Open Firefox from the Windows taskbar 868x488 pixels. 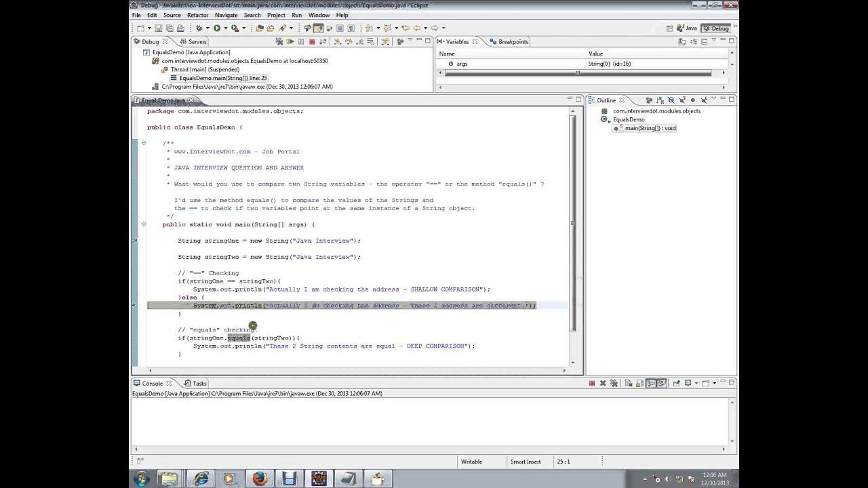coord(260,479)
